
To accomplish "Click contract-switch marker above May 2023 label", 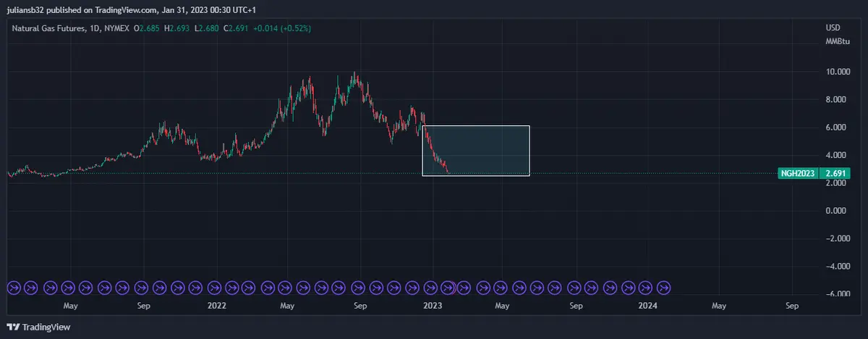I will click(502, 288).
